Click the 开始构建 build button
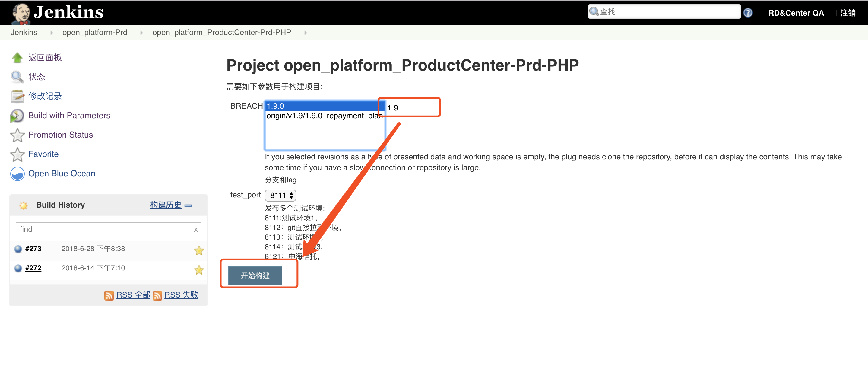 [x=255, y=275]
